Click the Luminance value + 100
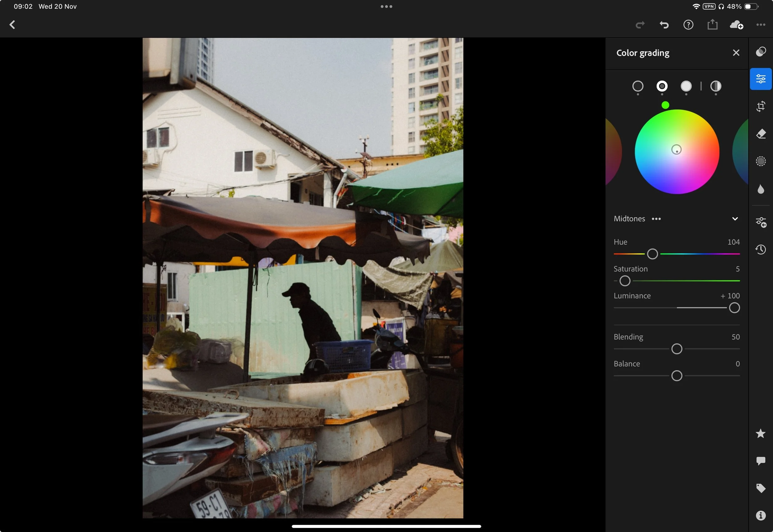This screenshot has width=773, height=532. coord(730,296)
